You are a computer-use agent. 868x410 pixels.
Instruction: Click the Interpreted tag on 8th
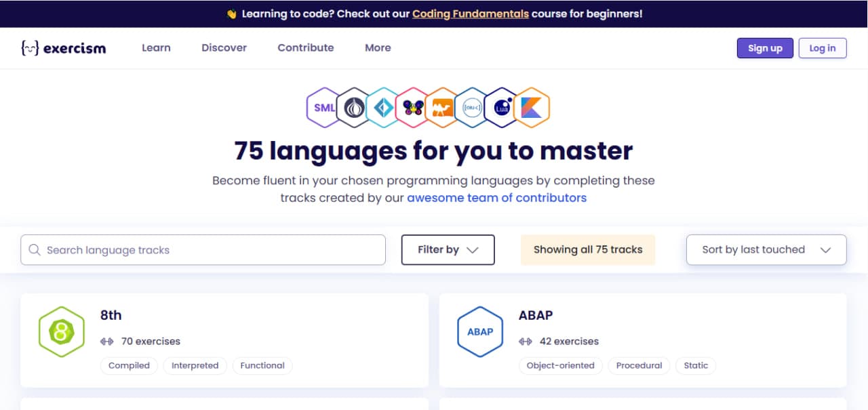195,366
